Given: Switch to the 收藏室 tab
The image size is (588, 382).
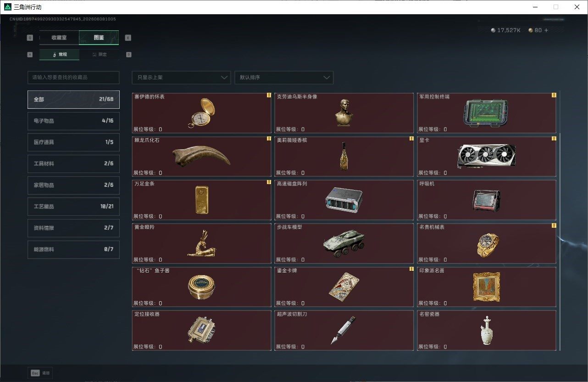Looking at the screenshot, I should [x=59, y=38].
